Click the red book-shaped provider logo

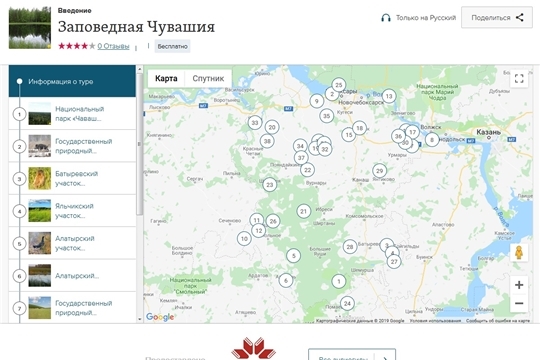point(253,349)
